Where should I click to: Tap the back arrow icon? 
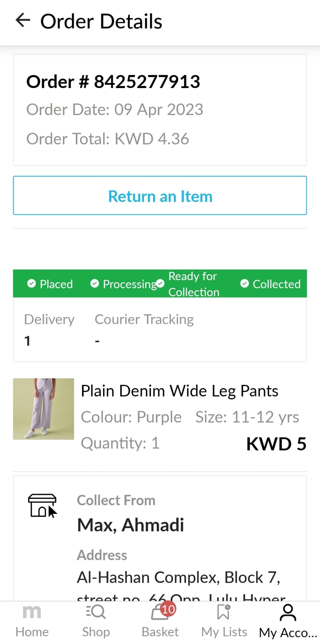click(23, 20)
